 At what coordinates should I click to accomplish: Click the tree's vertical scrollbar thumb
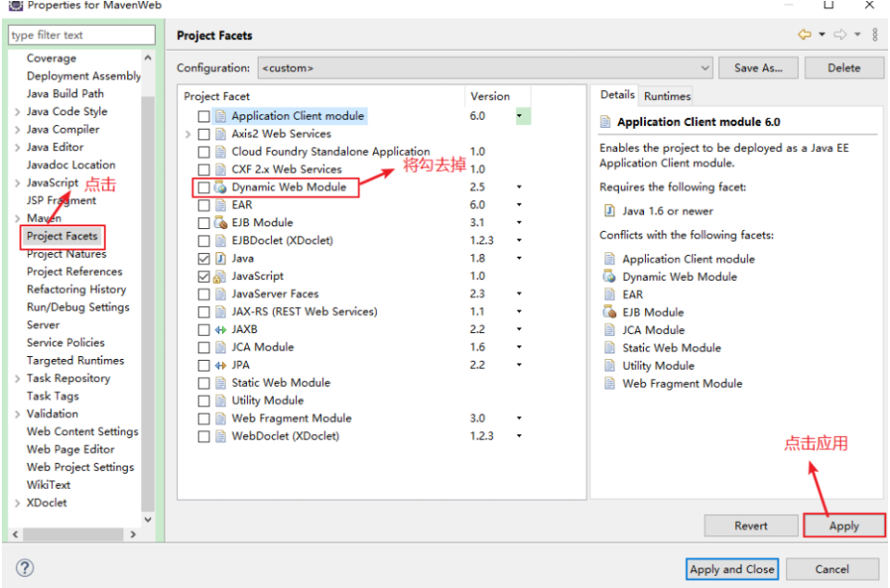[148, 303]
